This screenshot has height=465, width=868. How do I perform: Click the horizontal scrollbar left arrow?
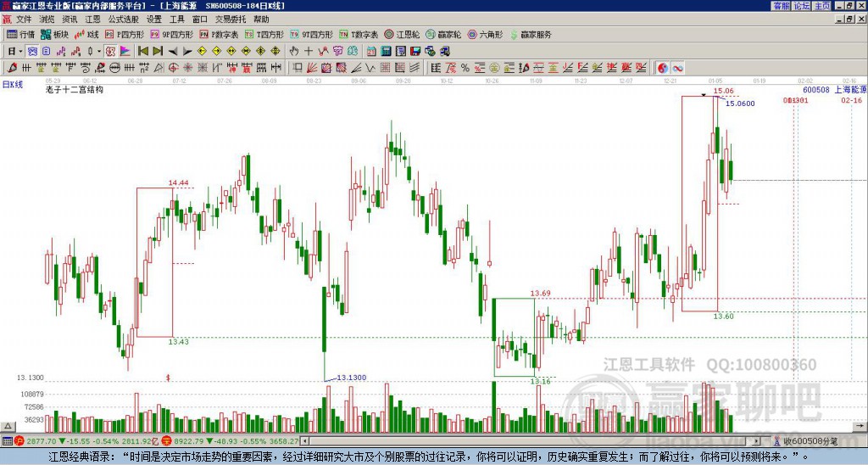tap(304, 441)
